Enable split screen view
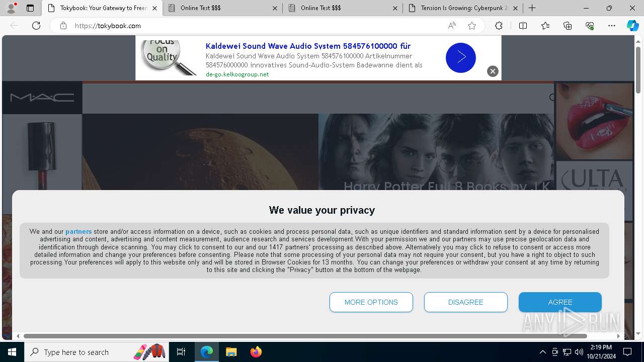The height and width of the screenshot is (362, 644). tap(523, 26)
